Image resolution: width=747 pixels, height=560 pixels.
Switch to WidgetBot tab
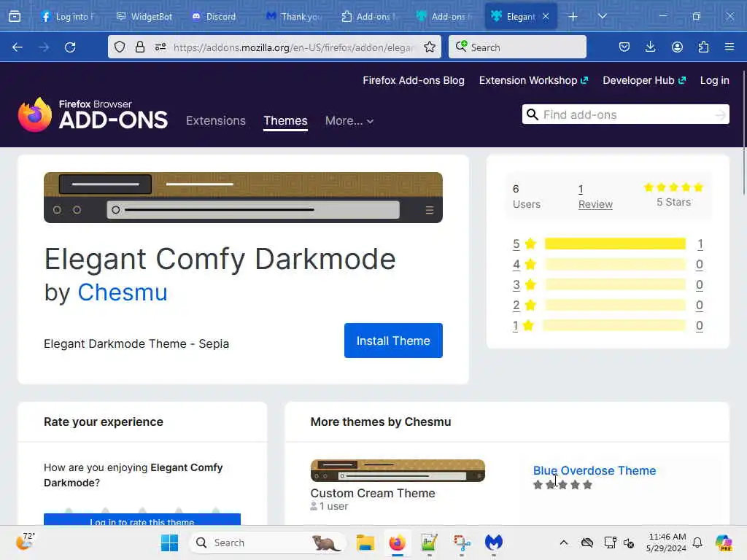(x=144, y=17)
